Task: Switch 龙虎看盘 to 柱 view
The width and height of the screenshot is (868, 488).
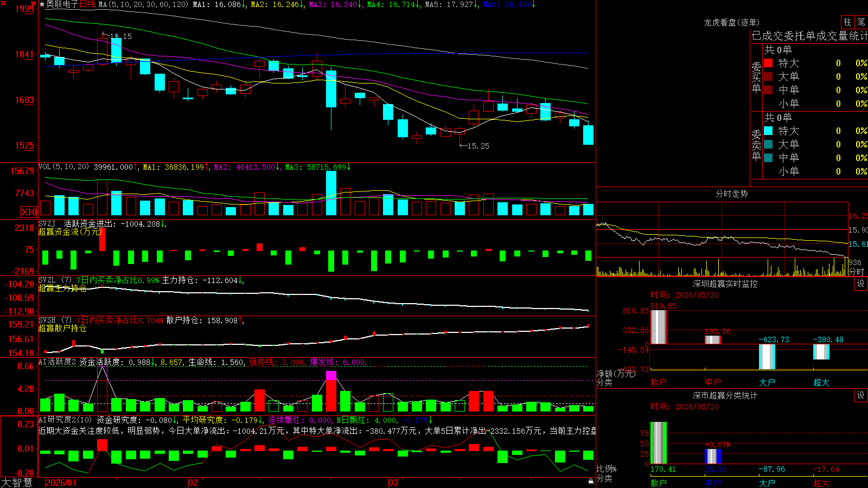Action: (x=847, y=22)
